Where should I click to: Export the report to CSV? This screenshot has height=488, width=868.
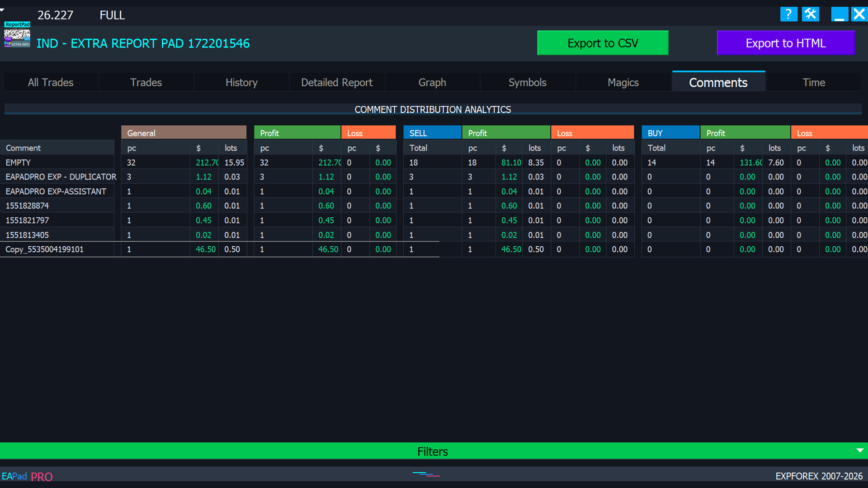point(603,43)
